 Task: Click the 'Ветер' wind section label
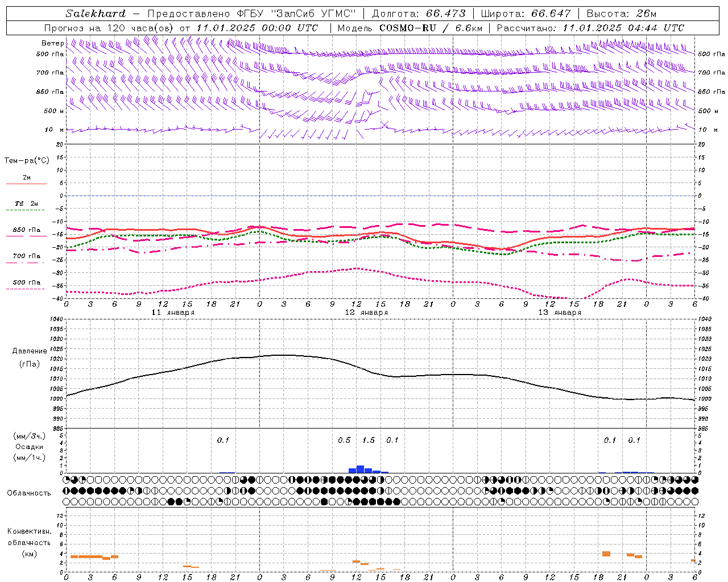(x=52, y=43)
